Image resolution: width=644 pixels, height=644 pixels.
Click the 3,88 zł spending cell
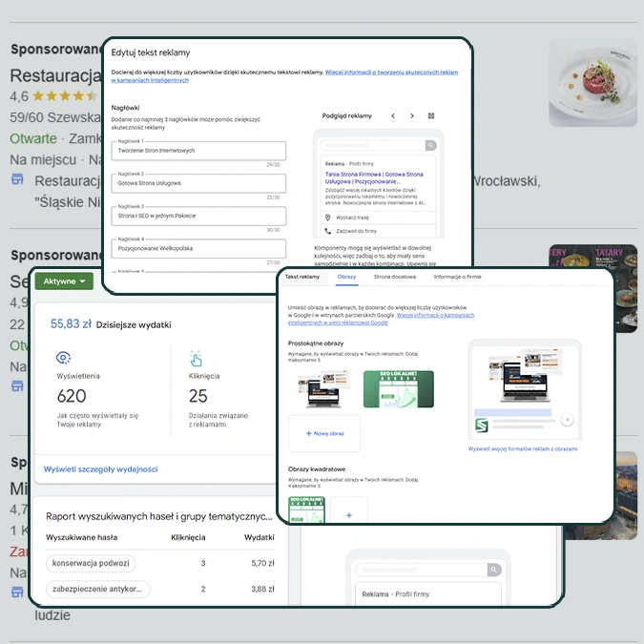[262, 589]
